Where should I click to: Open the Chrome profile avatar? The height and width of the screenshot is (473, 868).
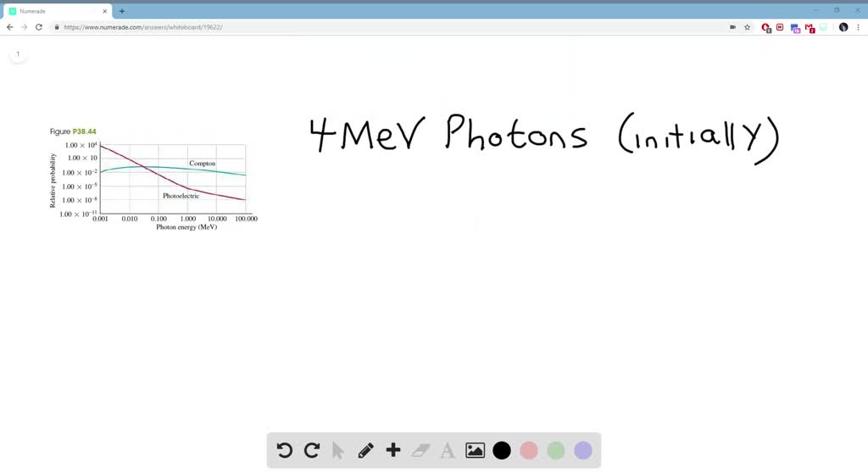pyautogui.click(x=843, y=27)
